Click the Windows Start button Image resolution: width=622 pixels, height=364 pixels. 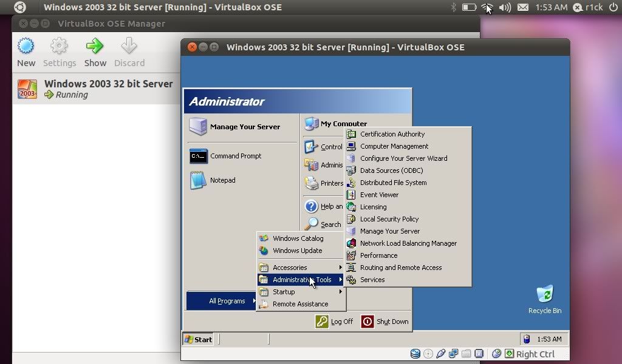(x=199, y=339)
